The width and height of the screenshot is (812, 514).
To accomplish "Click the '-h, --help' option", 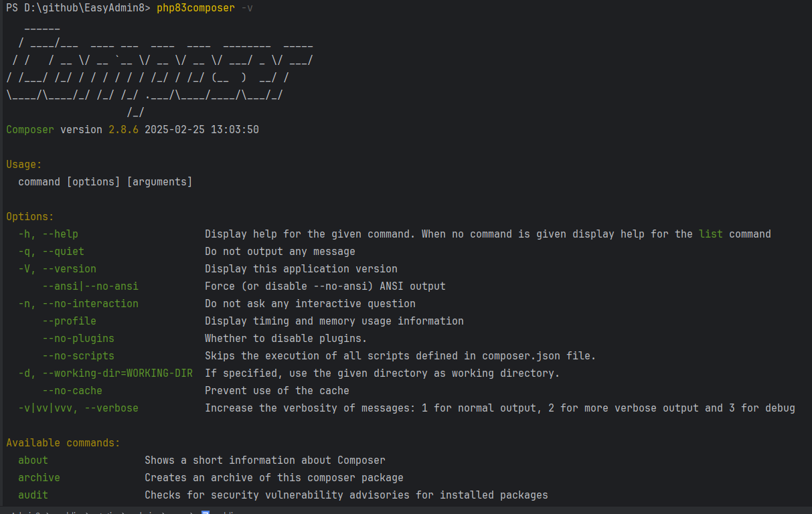I will [48, 234].
